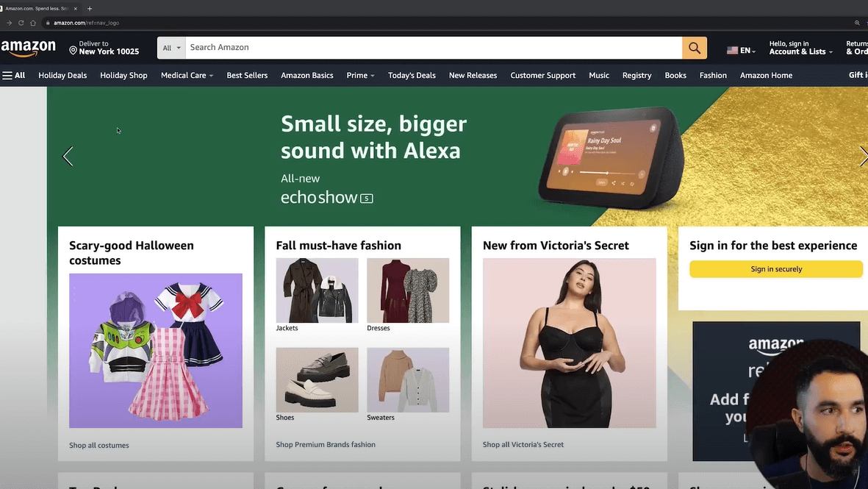
Task: Open the Dresses fashion thumbnail
Action: (408, 290)
